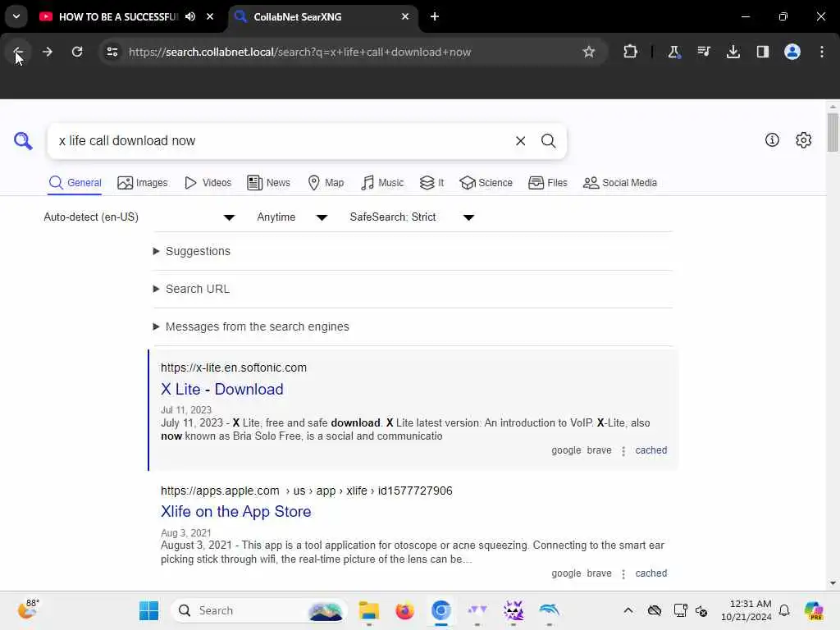Image resolution: width=840 pixels, height=630 pixels.
Task: Open File Explorer from the taskbar
Action: click(x=368, y=610)
